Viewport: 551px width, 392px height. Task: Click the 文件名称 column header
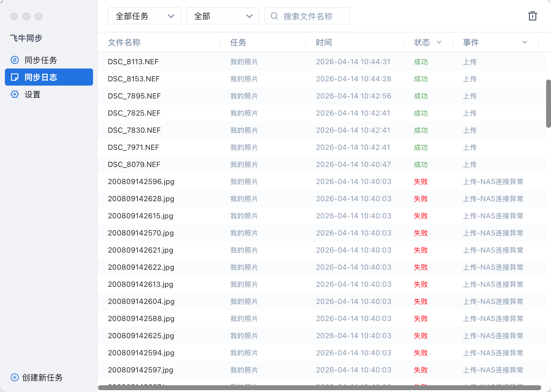124,43
